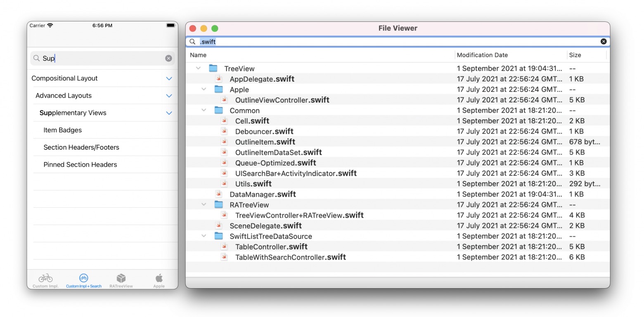Sort files by the Size column header
Image resolution: width=644 pixels, height=317 pixels.
[575, 55]
